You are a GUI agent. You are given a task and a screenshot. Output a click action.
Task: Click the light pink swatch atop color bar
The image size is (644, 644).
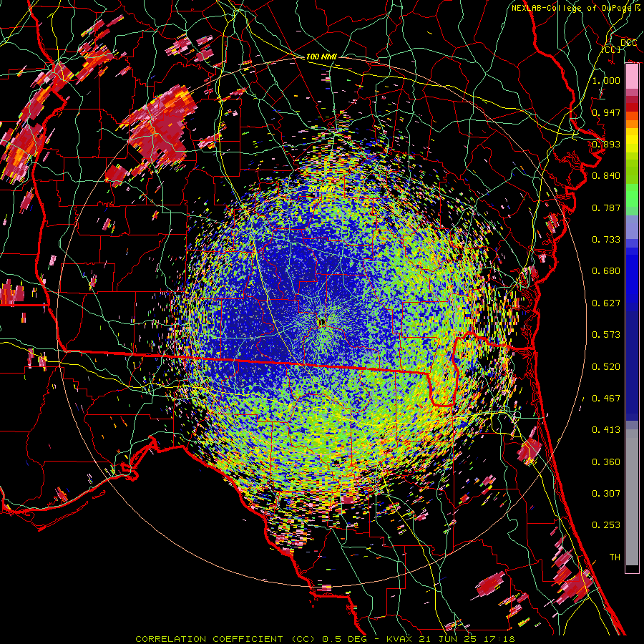[x=632, y=77]
